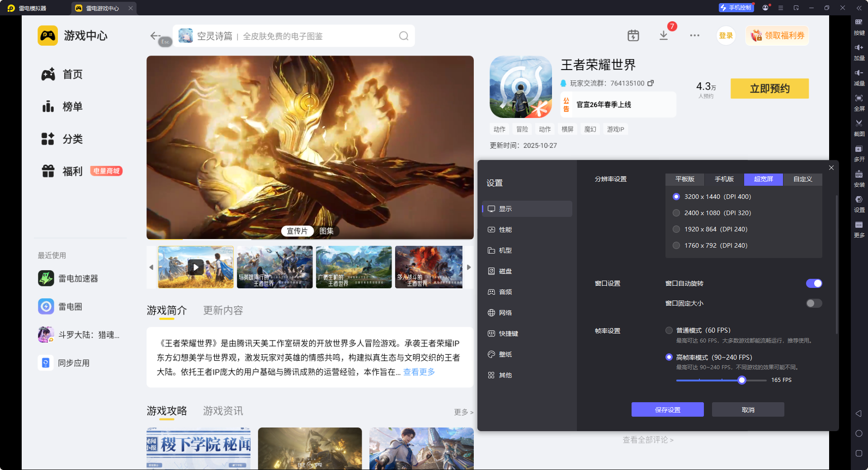Expand game description with 查看更多
The height and width of the screenshot is (470, 868).
(x=419, y=372)
